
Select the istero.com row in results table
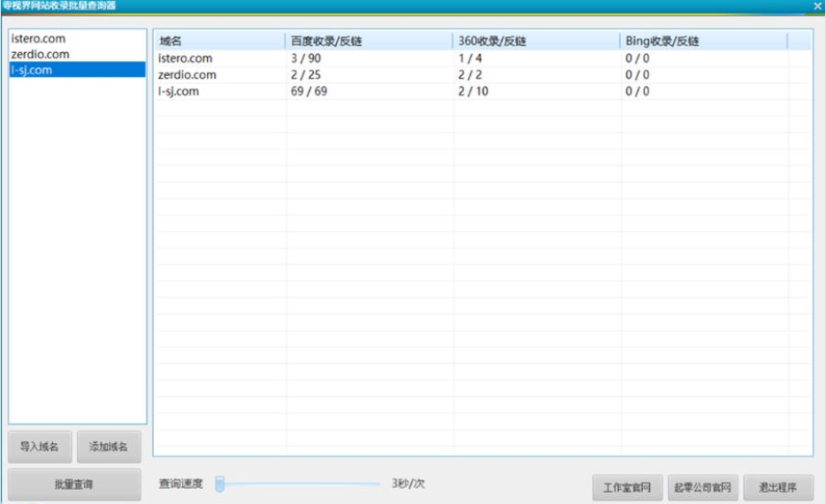(x=186, y=58)
